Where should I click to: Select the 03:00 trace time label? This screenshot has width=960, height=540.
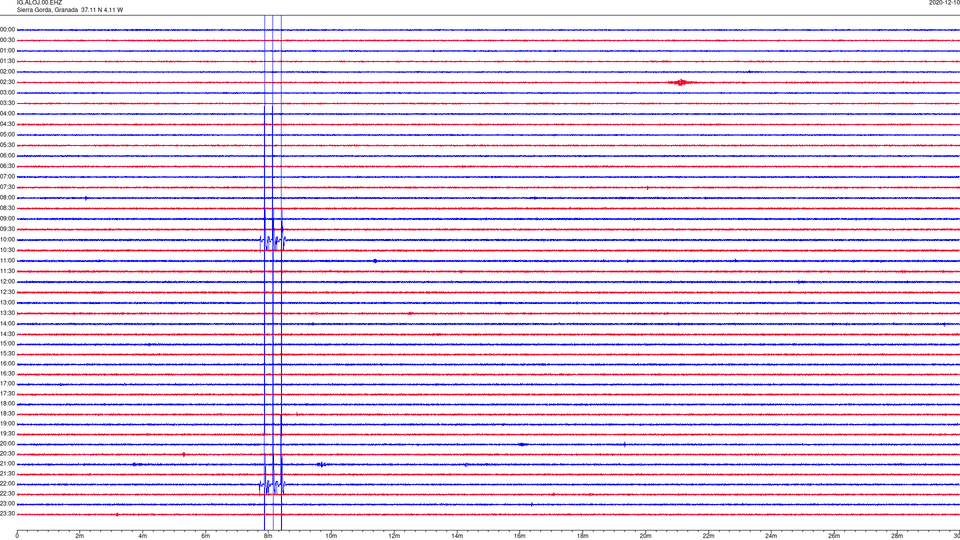point(7,92)
